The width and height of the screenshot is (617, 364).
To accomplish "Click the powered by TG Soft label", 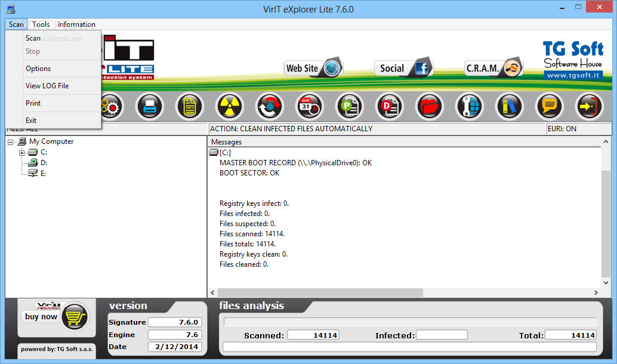I will [x=57, y=349].
